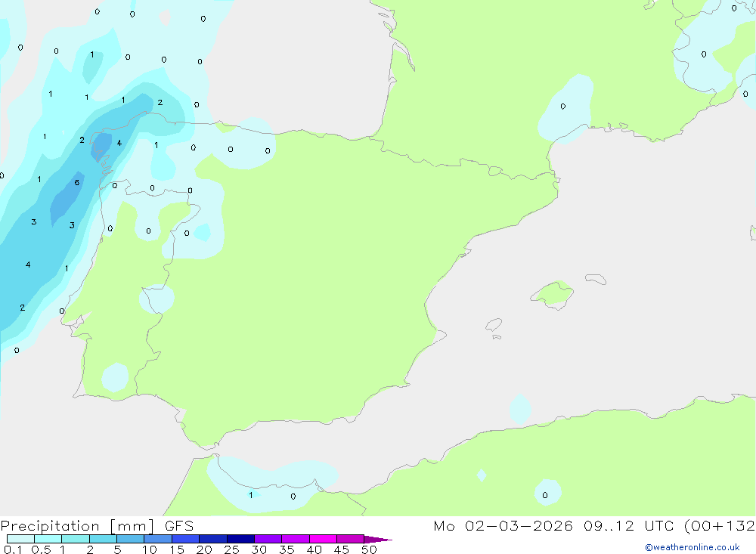The height and width of the screenshot is (554, 756).
Task: Click the '45' legend label
Action: [342, 549]
